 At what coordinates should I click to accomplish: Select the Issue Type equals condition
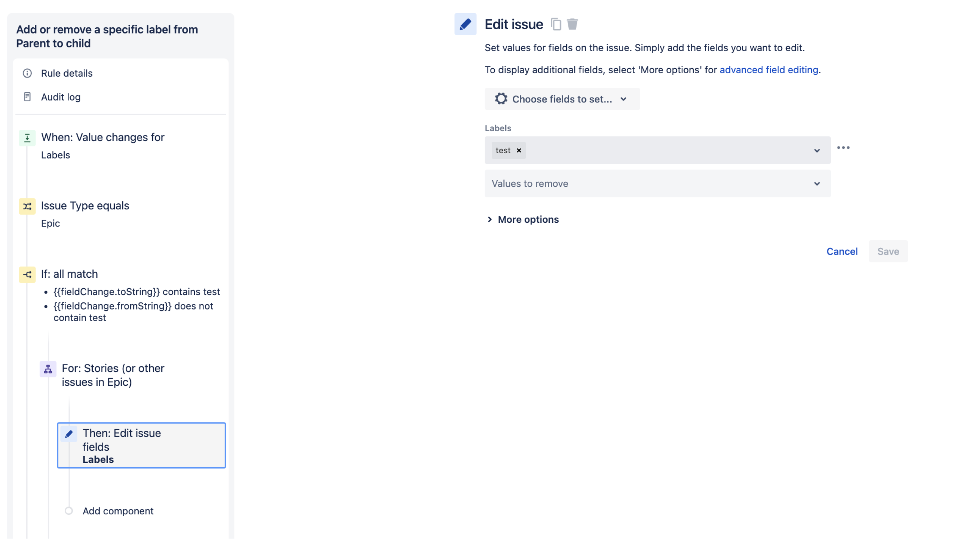coord(85,206)
